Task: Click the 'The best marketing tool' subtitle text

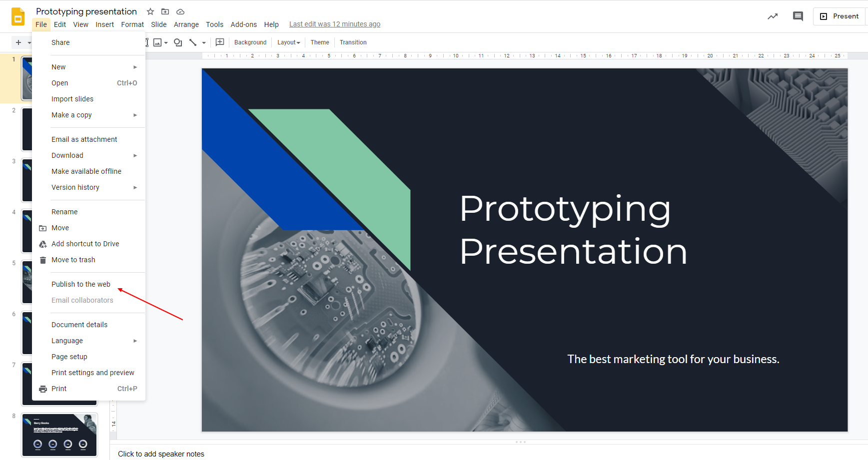Action: 673,359
